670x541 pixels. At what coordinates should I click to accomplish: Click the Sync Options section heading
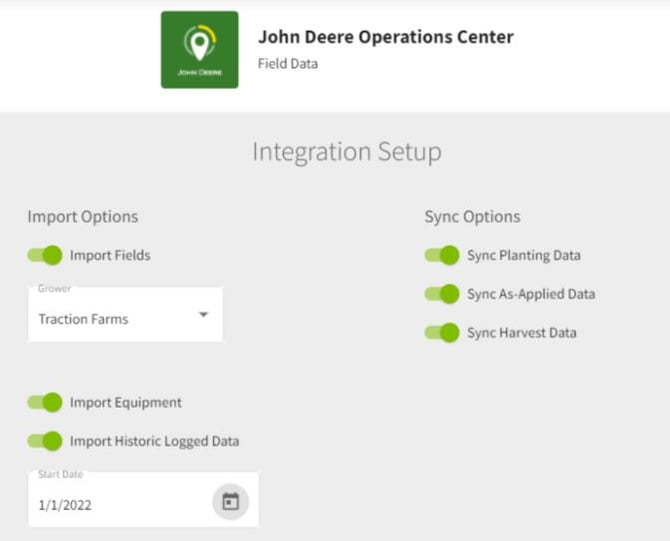pos(472,217)
